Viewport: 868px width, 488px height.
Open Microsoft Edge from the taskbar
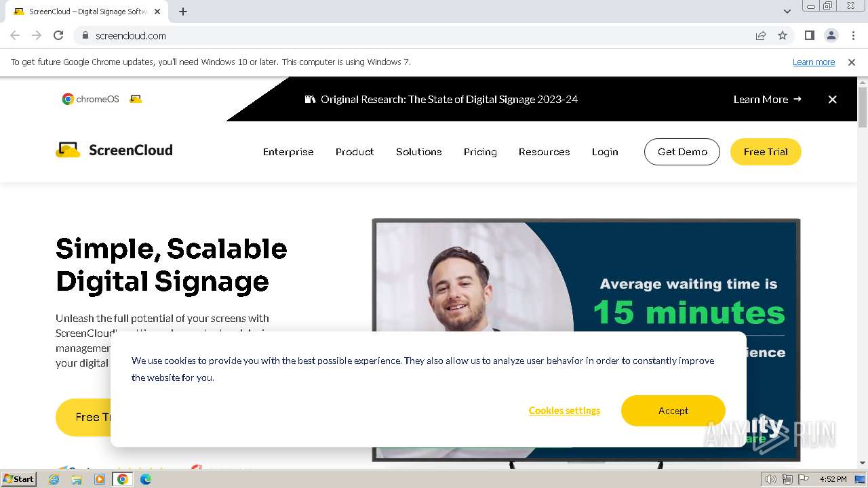[145, 479]
